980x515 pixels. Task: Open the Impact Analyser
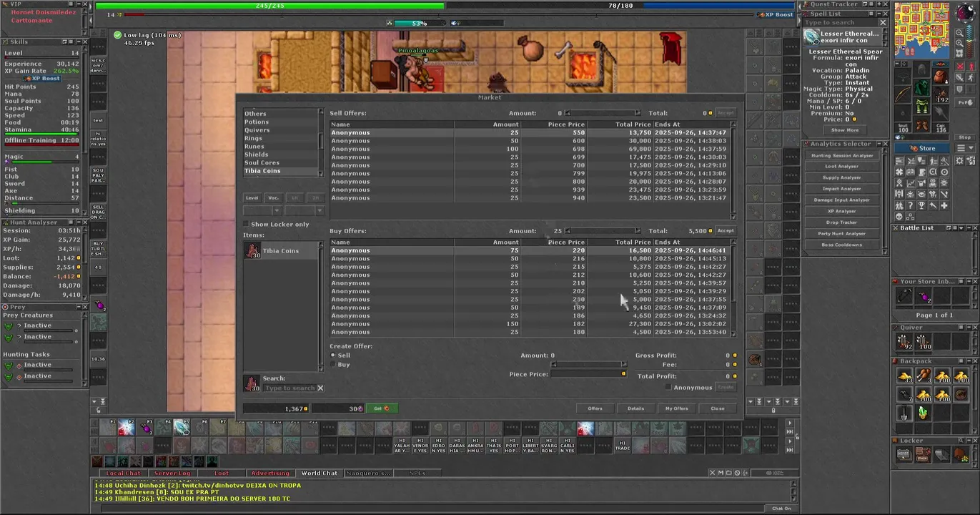(842, 189)
